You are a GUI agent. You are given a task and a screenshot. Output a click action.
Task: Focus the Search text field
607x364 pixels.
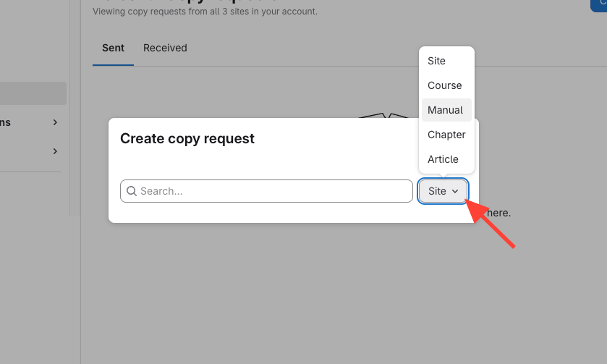(271, 191)
